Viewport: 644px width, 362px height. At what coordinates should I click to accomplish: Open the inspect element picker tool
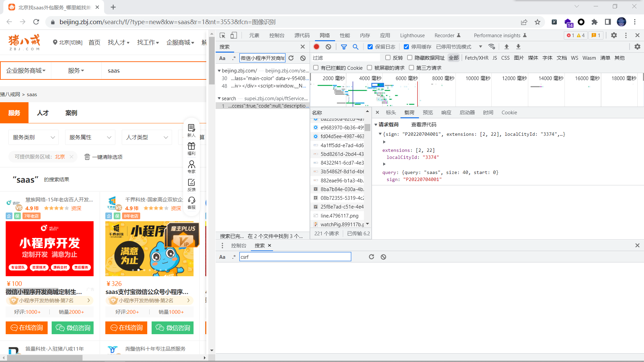(222, 35)
